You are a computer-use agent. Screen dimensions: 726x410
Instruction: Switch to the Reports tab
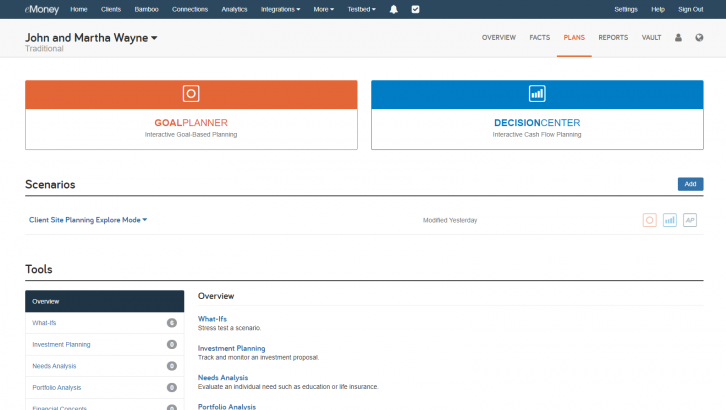point(613,37)
